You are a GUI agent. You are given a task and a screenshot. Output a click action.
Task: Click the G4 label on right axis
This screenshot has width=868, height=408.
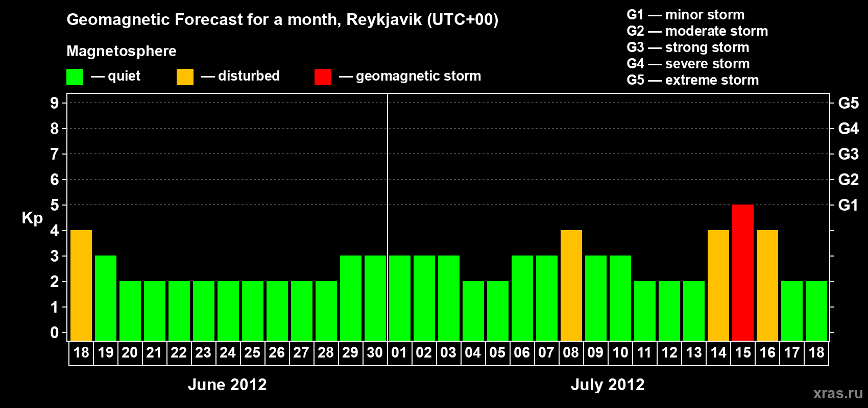(849, 129)
